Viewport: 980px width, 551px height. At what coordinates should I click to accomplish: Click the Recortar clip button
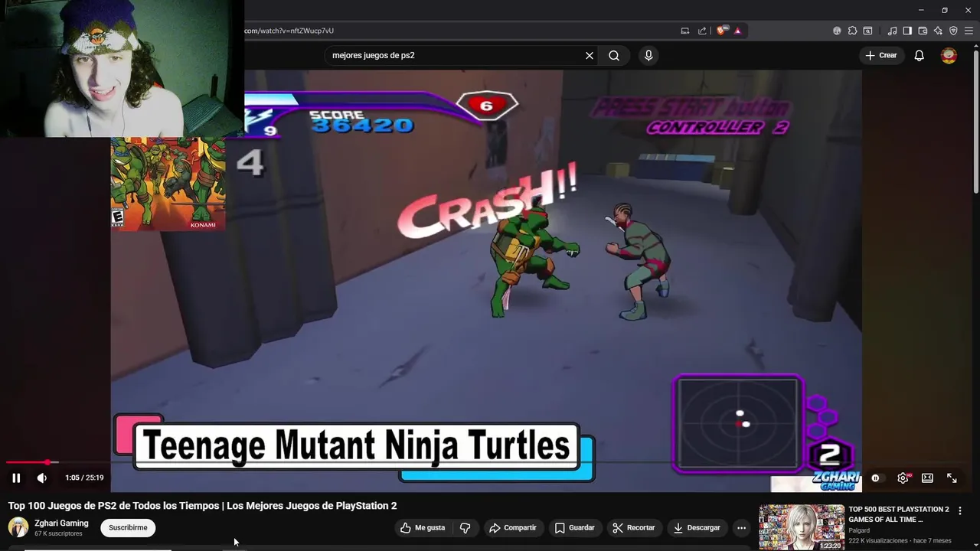pos(634,528)
